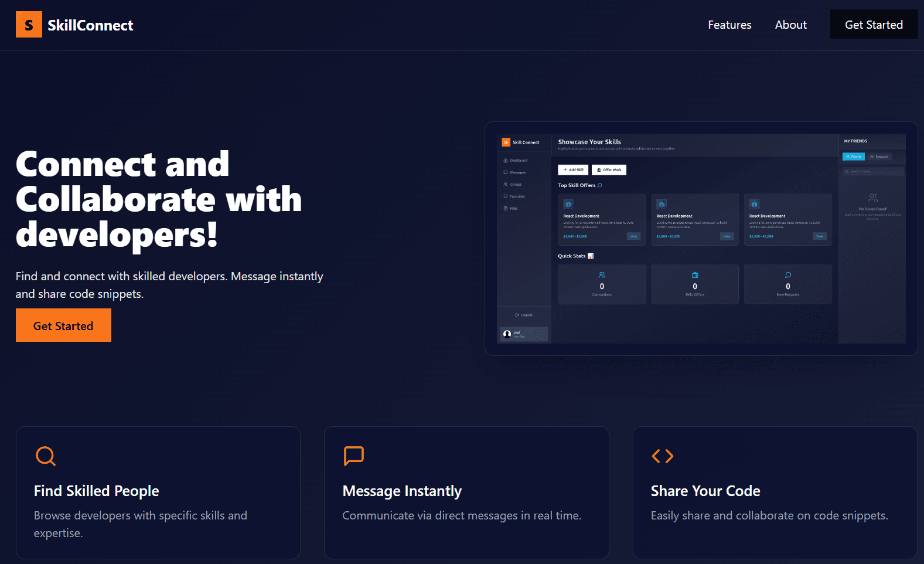The image size is (924, 564).
Task: Click the Share Your Code card heading
Action: [705, 491]
